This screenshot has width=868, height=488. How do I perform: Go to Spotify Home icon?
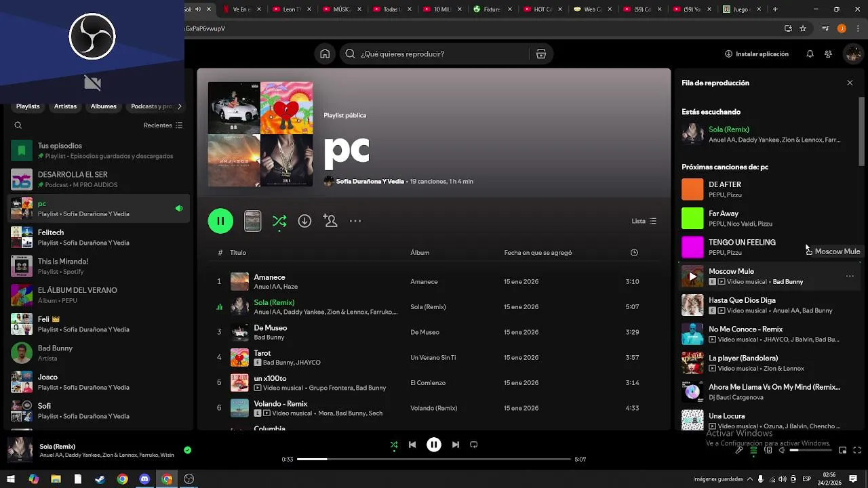pos(325,54)
